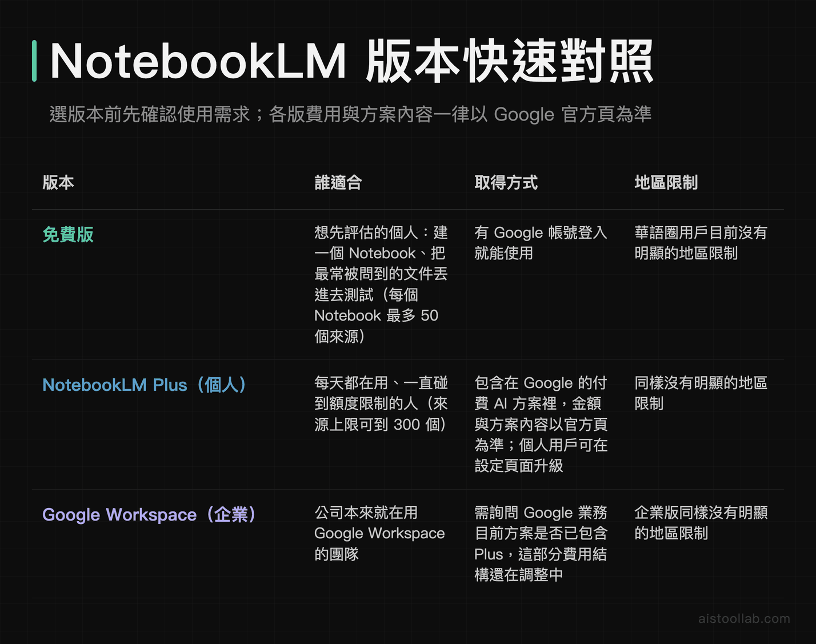
Task: Click the "版本" column header
Action: point(58,183)
